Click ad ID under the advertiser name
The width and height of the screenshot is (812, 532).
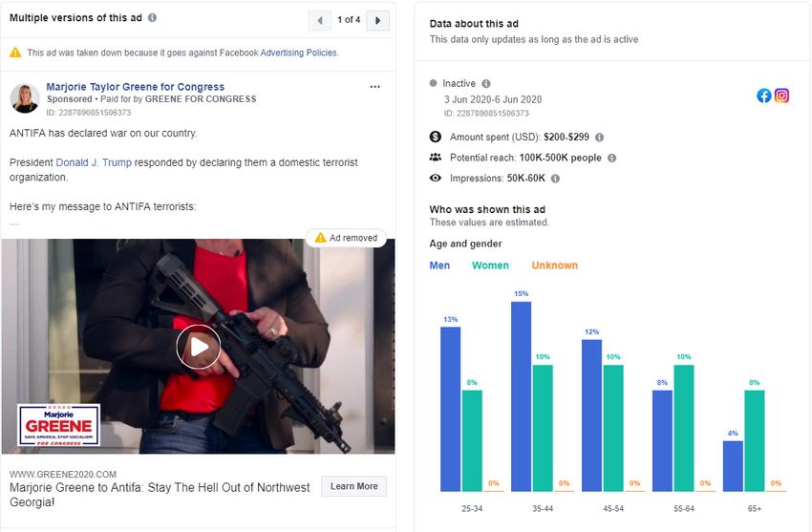pyautogui.click(x=89, y=113)
